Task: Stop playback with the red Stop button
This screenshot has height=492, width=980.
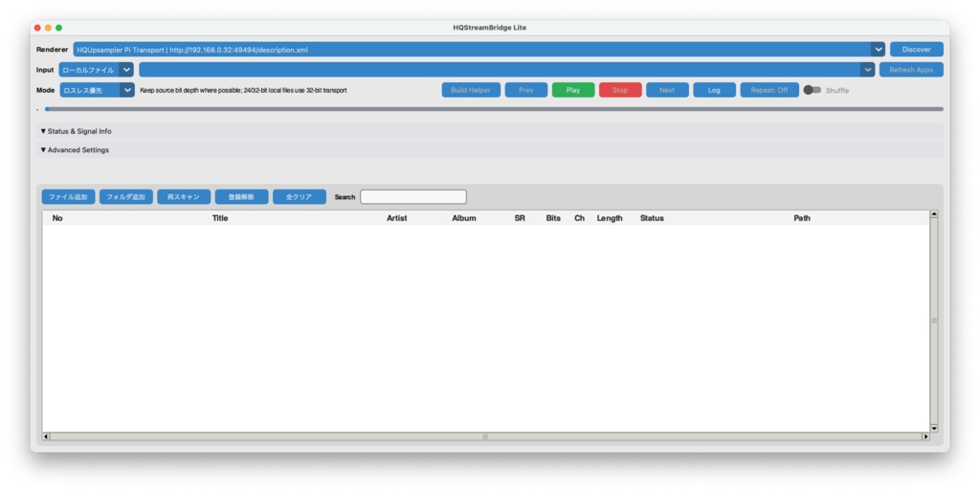Action: [x=620, y=90]
